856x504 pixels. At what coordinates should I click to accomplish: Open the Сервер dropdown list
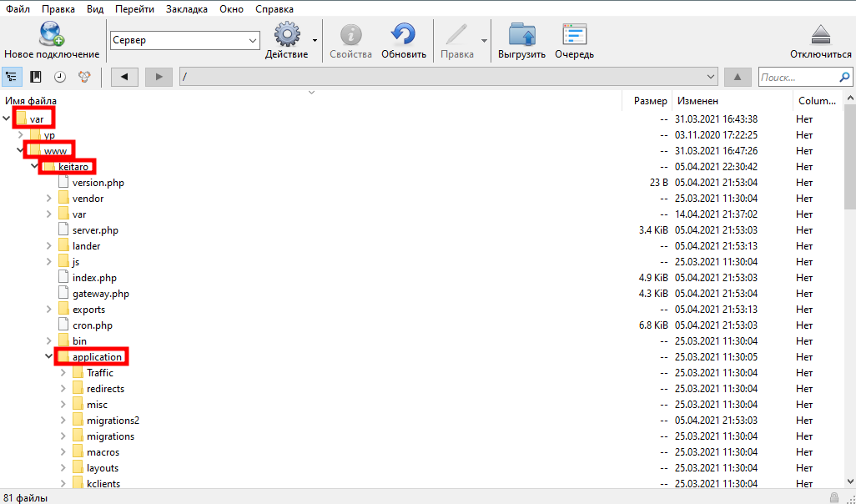[x=185, y=40]
